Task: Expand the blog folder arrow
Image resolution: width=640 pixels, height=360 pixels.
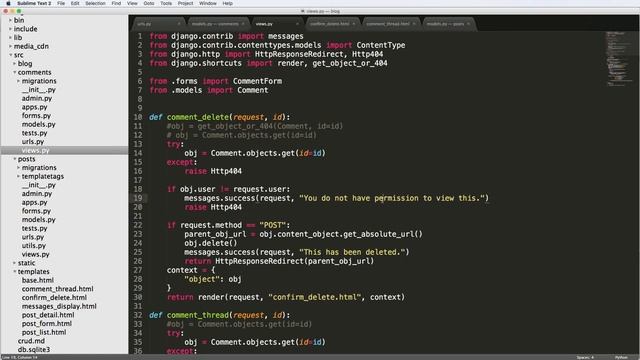Action: 14,64
